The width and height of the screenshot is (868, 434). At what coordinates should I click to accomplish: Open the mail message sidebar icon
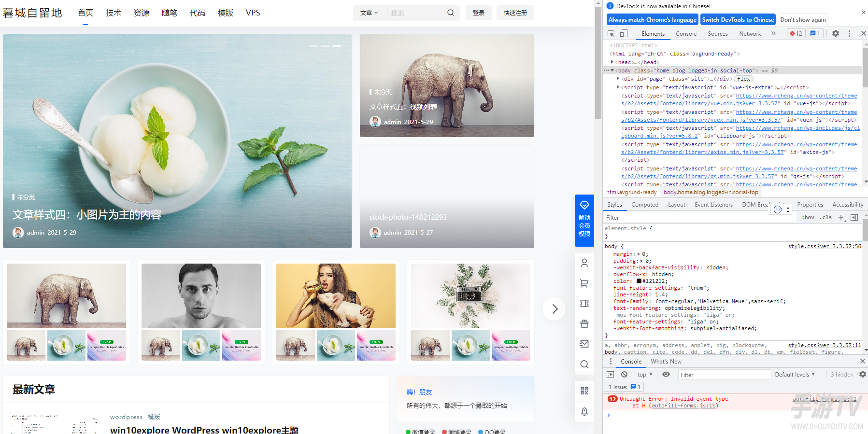pyautogui.click(x=584, y=344)
